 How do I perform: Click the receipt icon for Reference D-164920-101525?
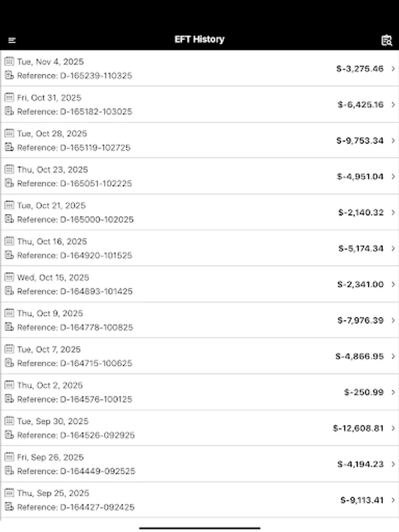pos(9,255)
